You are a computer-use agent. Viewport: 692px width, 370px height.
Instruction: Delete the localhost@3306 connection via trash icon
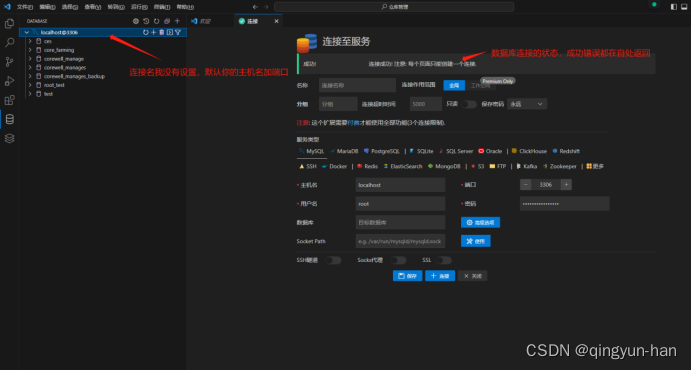tap(162, 32)
